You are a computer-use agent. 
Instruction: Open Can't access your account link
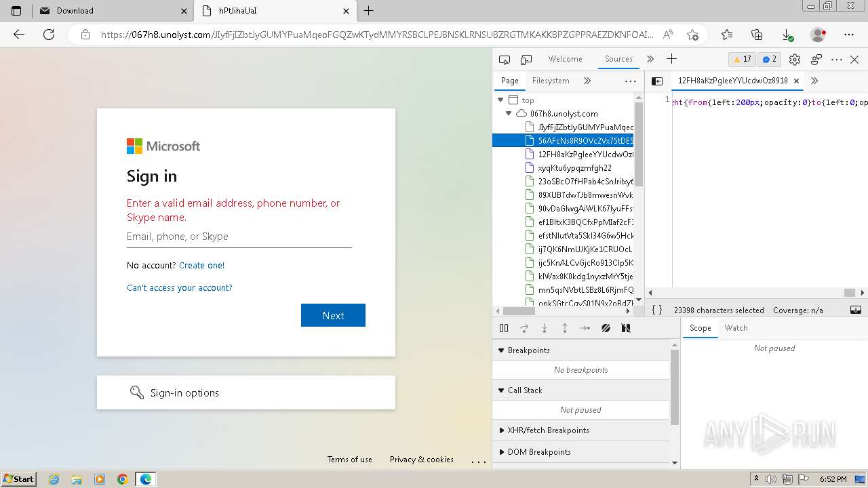click(x=180, y=288)
